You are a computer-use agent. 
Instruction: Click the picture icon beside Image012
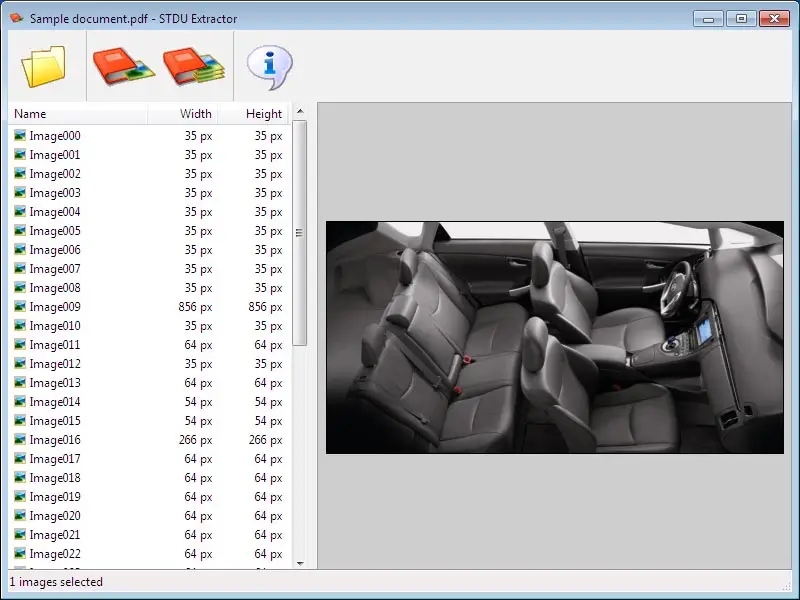(x=20, y=363)
